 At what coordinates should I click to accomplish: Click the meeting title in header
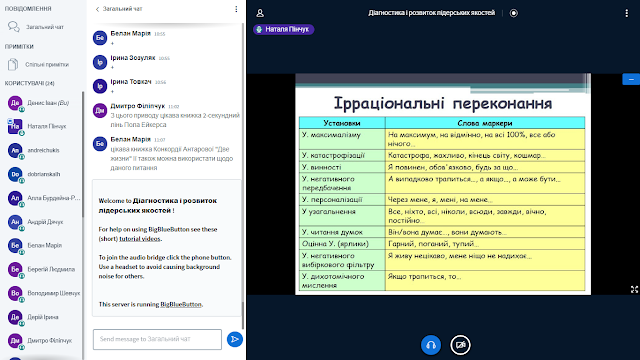click(x=431, y=13)
